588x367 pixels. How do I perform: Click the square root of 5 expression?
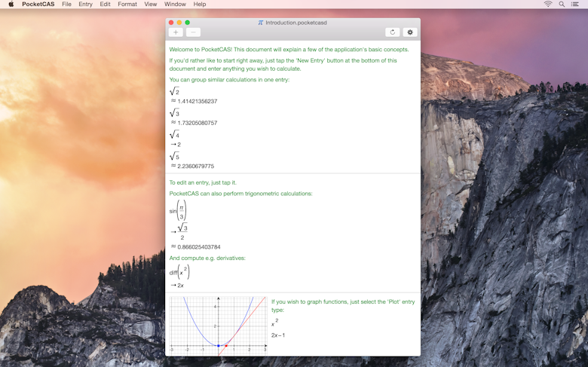tap(174, 156)
